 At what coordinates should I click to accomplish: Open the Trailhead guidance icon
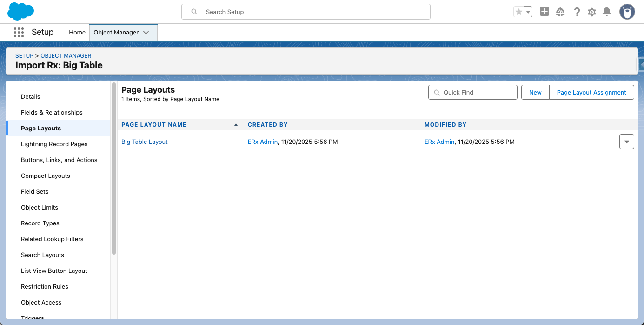coord(560,12)
